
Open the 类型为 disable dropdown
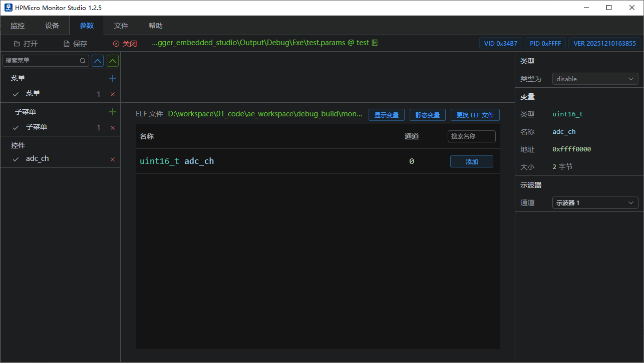click(595, 79)
